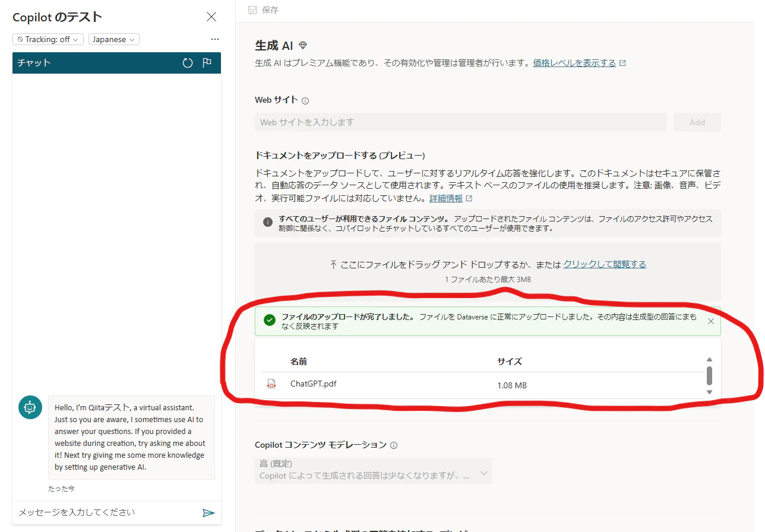Click the flag icon in chat header

[207, 62]
